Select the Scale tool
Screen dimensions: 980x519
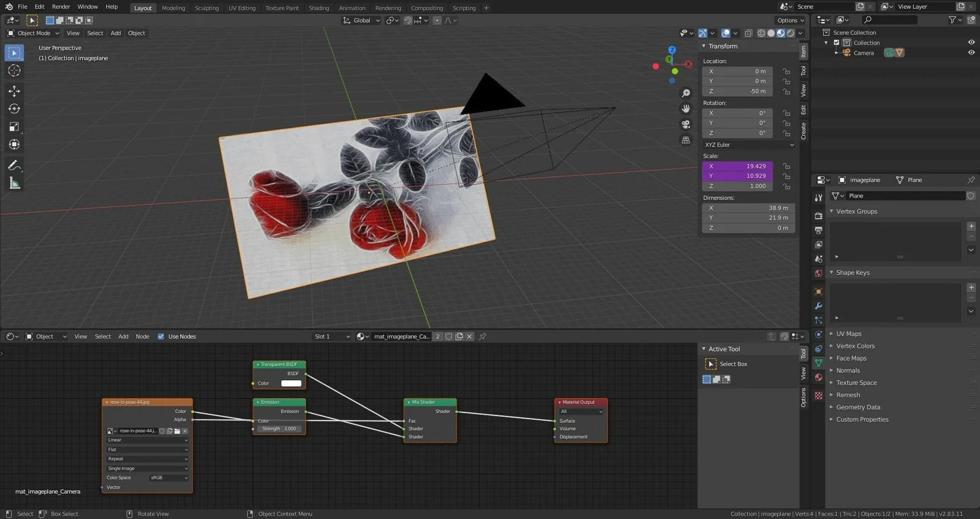[x=14, y=127]
